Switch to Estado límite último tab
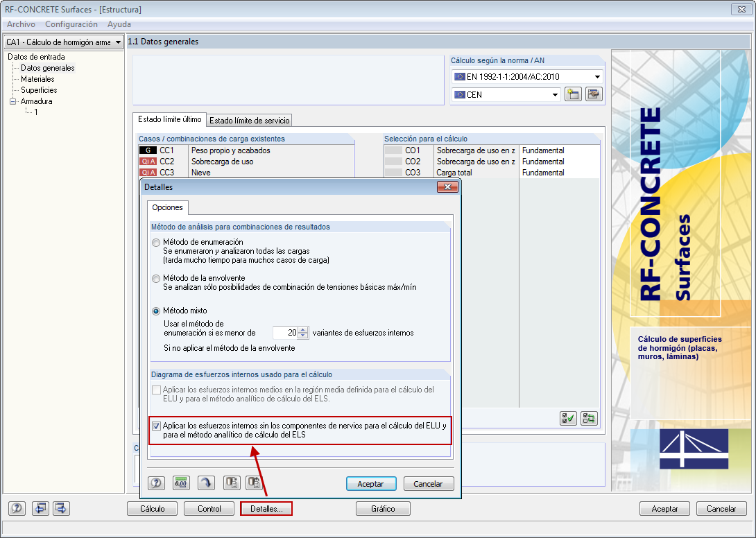 [x=170, y=119]
